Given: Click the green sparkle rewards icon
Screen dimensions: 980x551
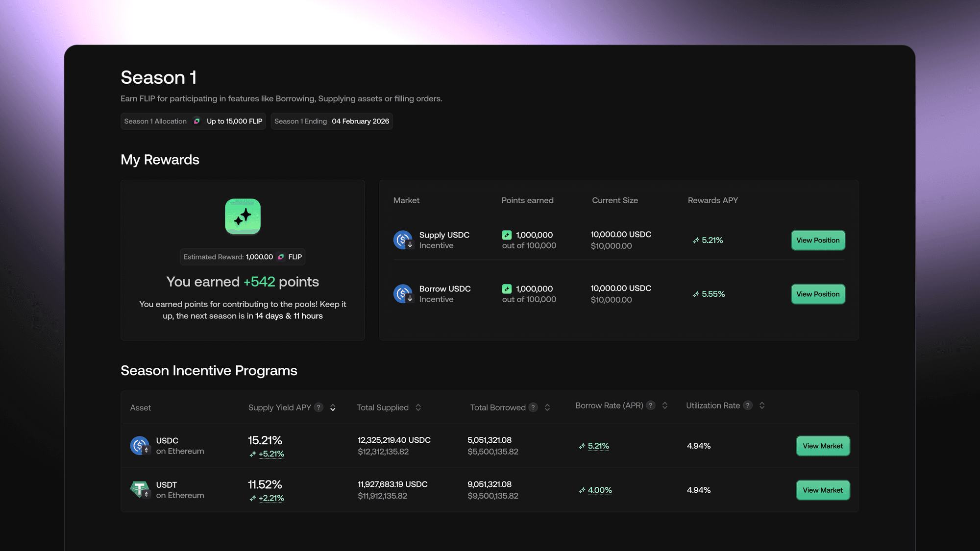Looking at the screenshot, I should pyautogui.click(x=243, y=216).
